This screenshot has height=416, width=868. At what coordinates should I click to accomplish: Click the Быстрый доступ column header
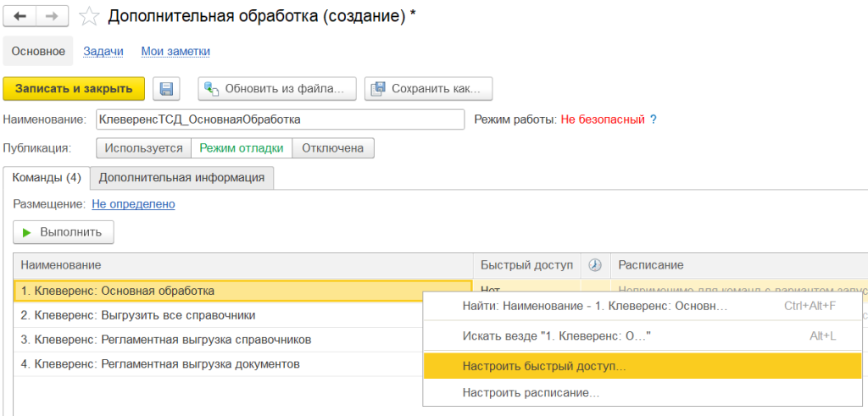click(527, 265)
